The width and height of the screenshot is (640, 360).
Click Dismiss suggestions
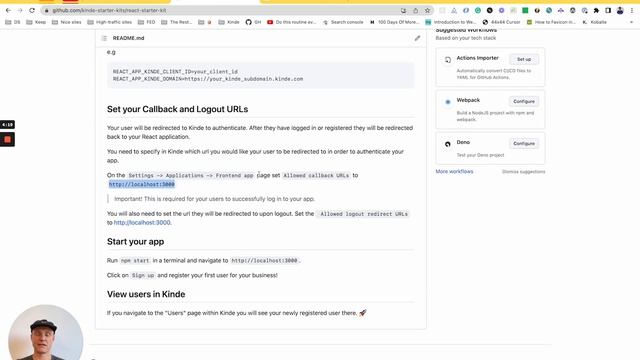(x=523, y=171)
